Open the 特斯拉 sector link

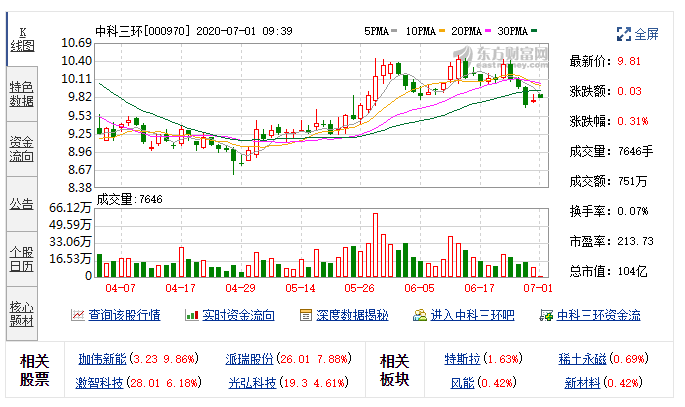tap(463, 359)
